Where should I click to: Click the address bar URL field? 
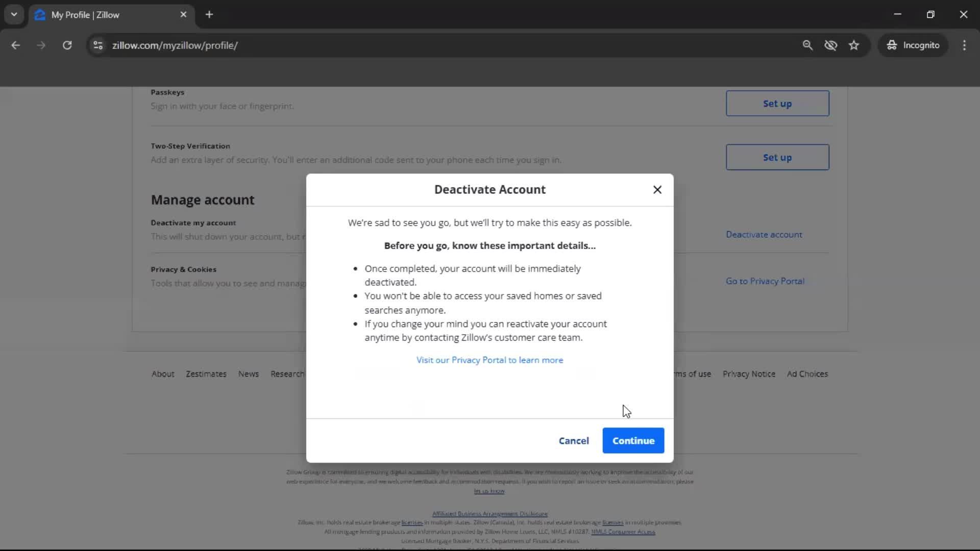pos(175,45)
